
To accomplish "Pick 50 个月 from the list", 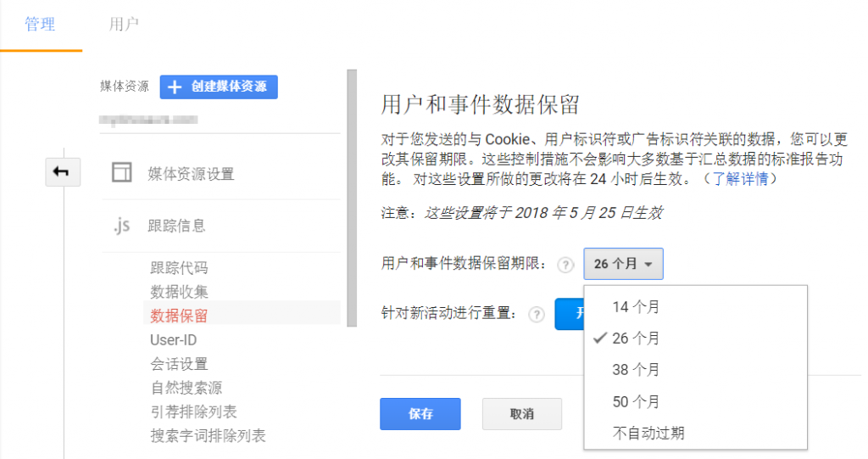I will [636, 401].
